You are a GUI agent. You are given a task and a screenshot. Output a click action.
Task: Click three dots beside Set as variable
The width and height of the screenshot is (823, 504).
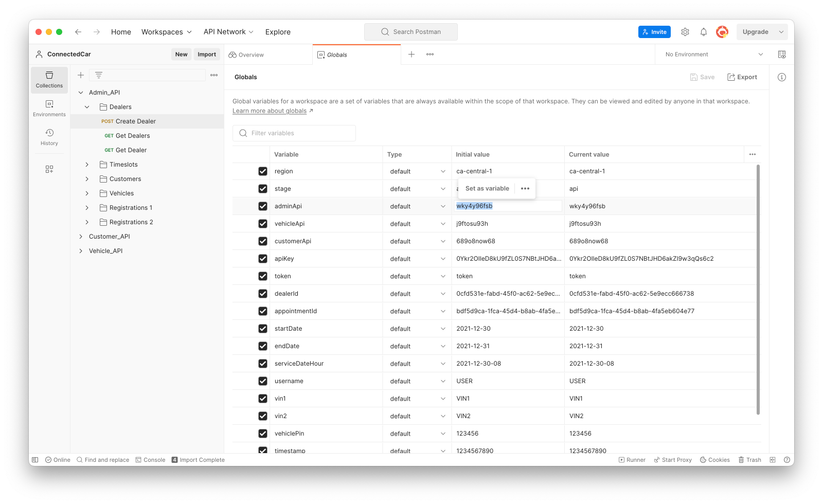point(525,189)
